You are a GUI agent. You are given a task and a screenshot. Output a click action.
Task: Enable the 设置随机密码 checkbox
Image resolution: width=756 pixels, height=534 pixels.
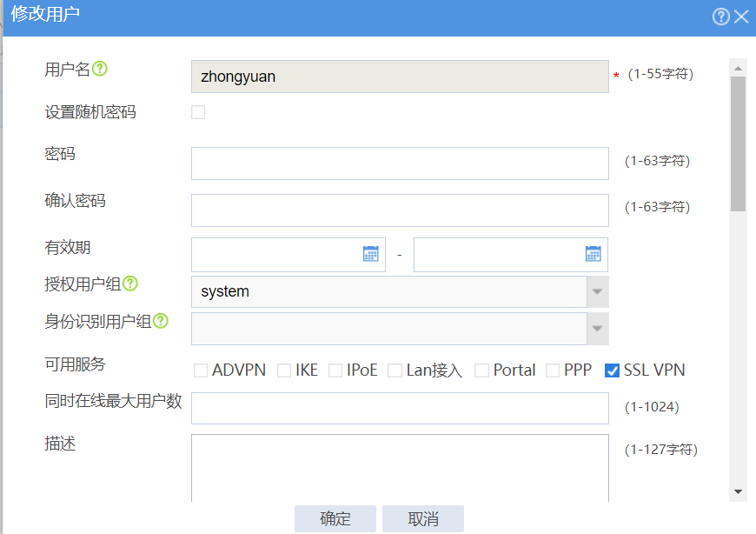click(198, 112)
